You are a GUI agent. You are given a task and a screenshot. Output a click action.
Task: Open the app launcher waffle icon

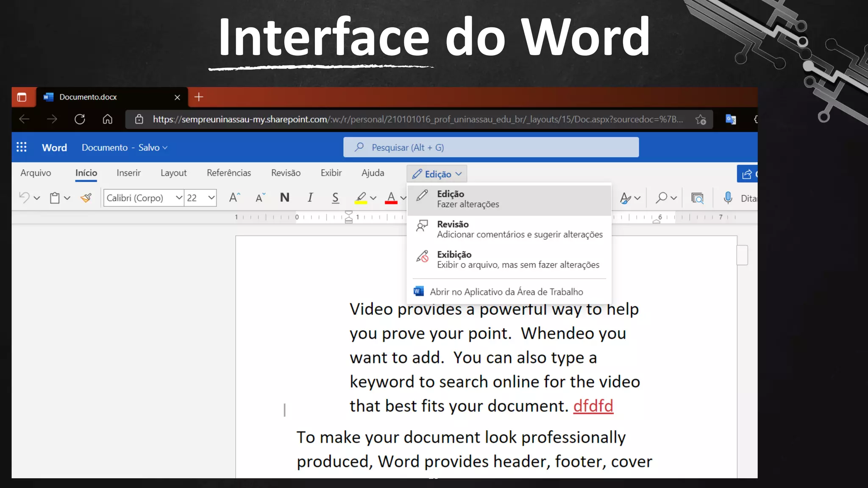click(21, 147)
